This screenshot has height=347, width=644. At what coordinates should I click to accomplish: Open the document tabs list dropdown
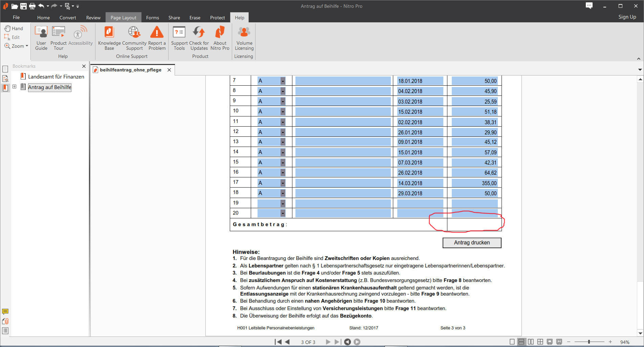tap(640, 70)
